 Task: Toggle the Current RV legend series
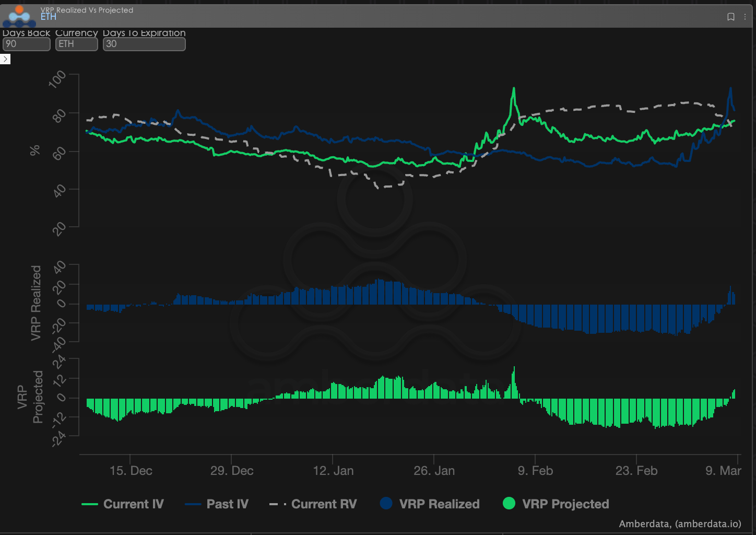[x=313, y=504]
